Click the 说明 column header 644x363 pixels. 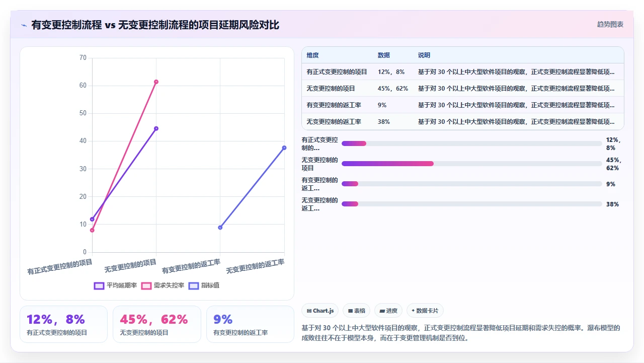[x=424, y=55]
